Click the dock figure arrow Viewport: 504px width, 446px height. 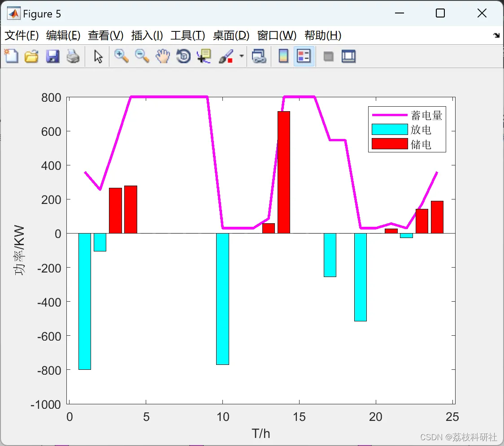pyautogui.click(x=496, y=35)
